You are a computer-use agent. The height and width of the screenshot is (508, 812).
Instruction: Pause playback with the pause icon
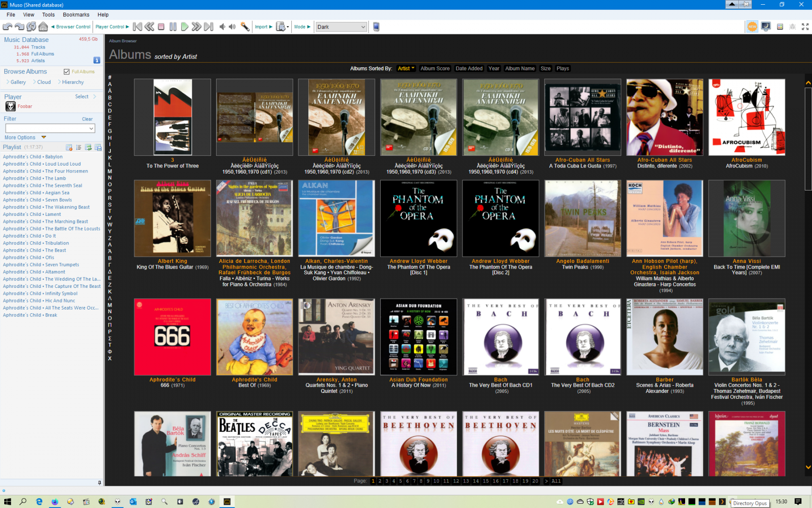coord(173,27)
